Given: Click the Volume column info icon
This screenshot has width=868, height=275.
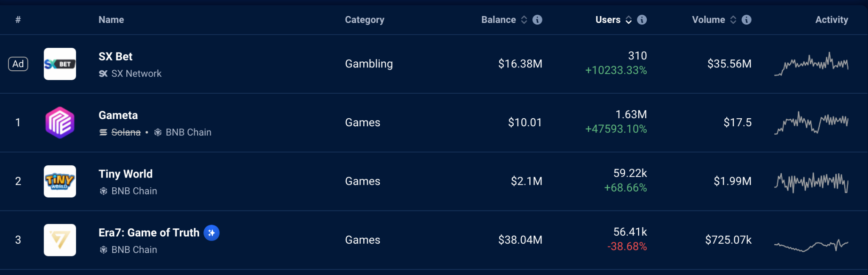Looking at the screenshot, I should [747, 19].
